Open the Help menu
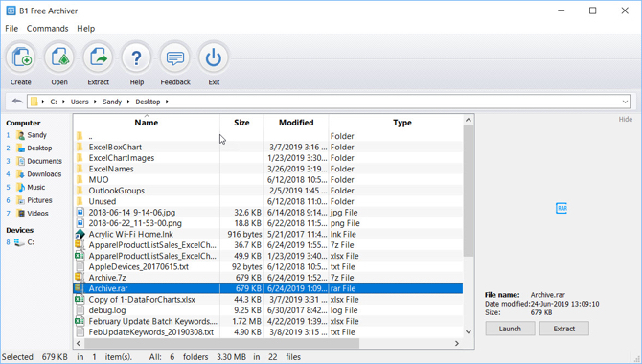 click(x=86, y=29)
